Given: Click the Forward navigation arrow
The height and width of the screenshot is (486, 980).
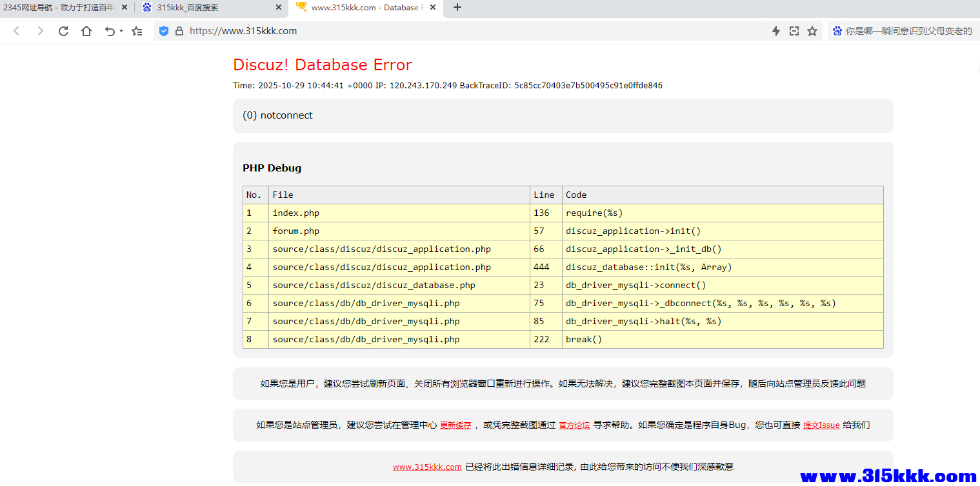Looking at the screenshot, I should click(39, 30).
